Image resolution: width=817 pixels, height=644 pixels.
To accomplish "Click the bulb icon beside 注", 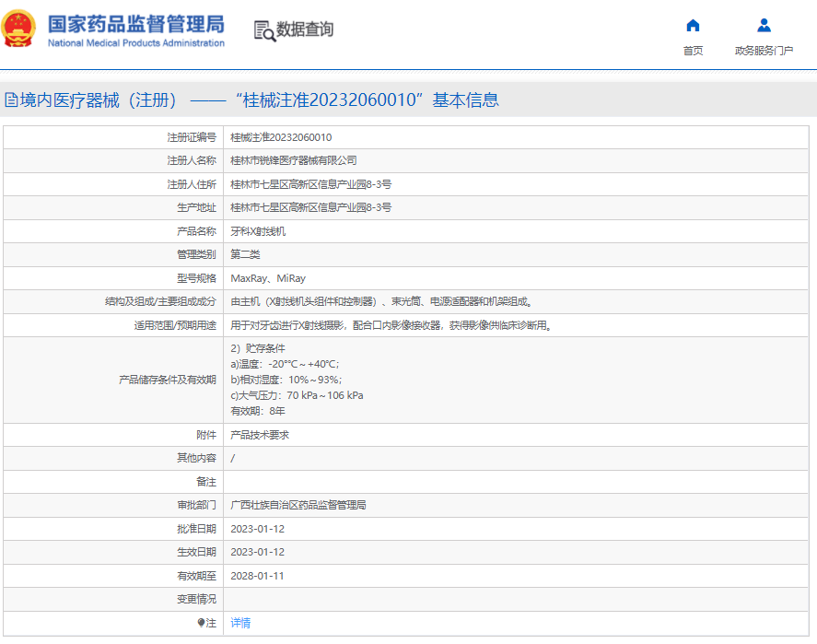I will pyautogui.click(x=201, y=623).
